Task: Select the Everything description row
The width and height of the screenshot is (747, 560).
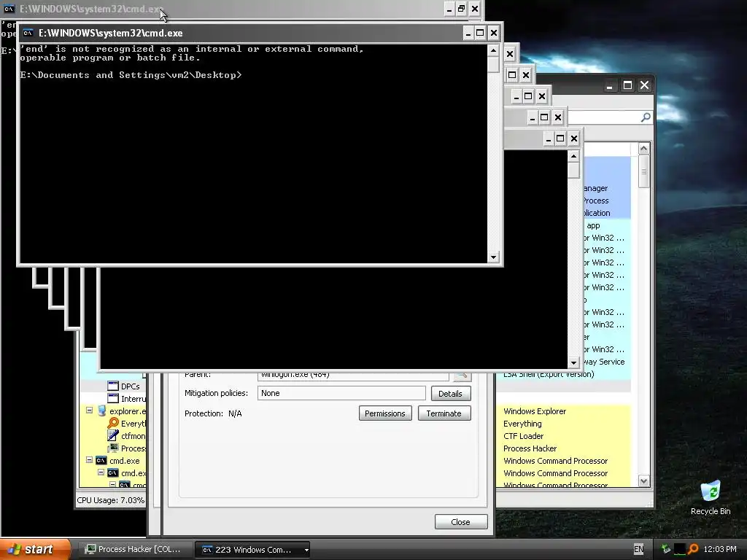Action: (564, 424)
